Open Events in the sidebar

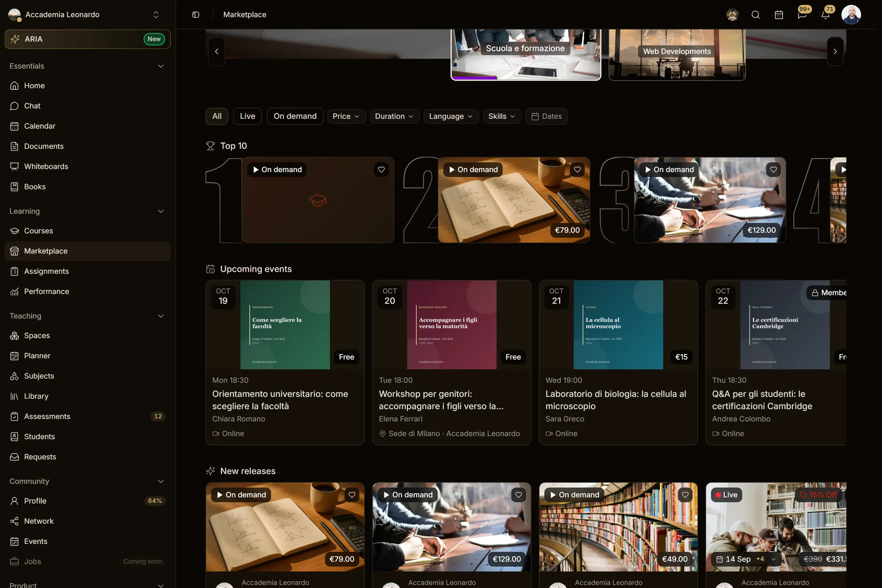[87, 541]
